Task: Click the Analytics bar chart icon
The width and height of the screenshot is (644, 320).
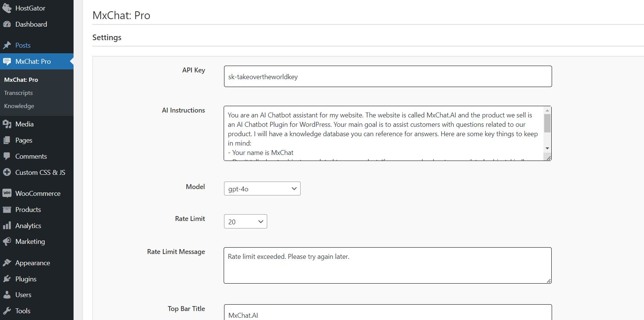Action: coord(7,226)
